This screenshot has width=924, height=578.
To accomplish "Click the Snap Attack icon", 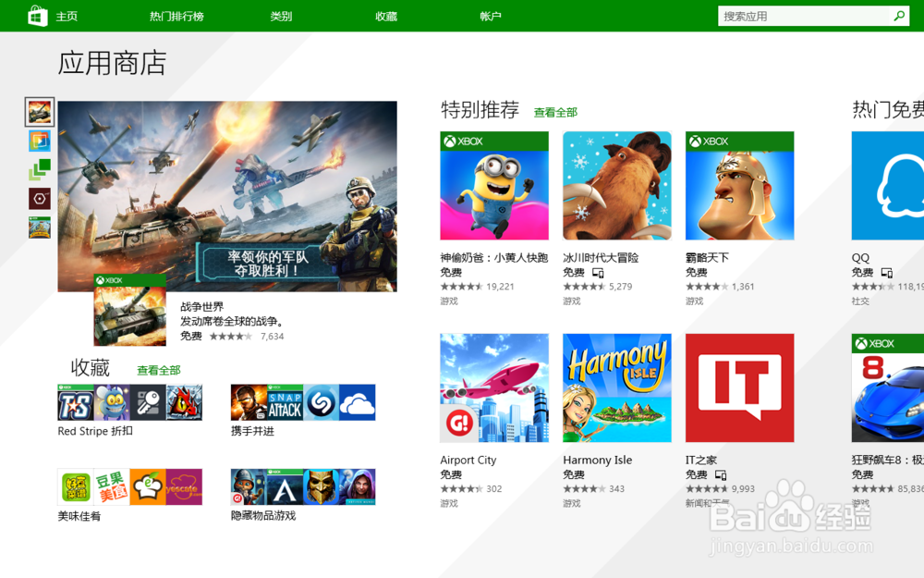I will pos(286,402).
